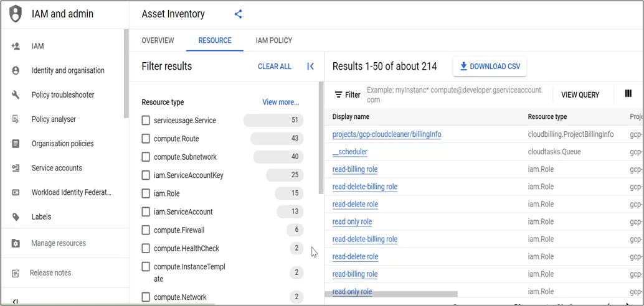The height and width of the screenshot is (306, 644).
Task: Switch to the IAM POLICY tab
Action: pos(273,40)
